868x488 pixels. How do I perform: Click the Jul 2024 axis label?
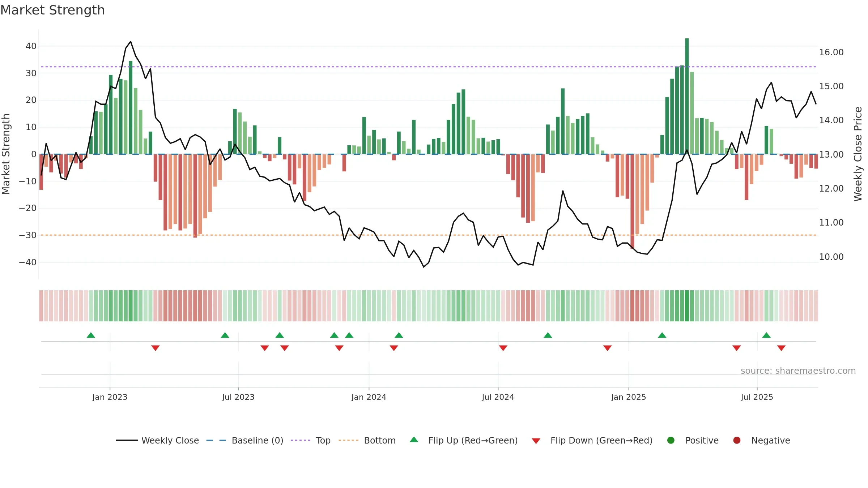click(x=498, y=397)
